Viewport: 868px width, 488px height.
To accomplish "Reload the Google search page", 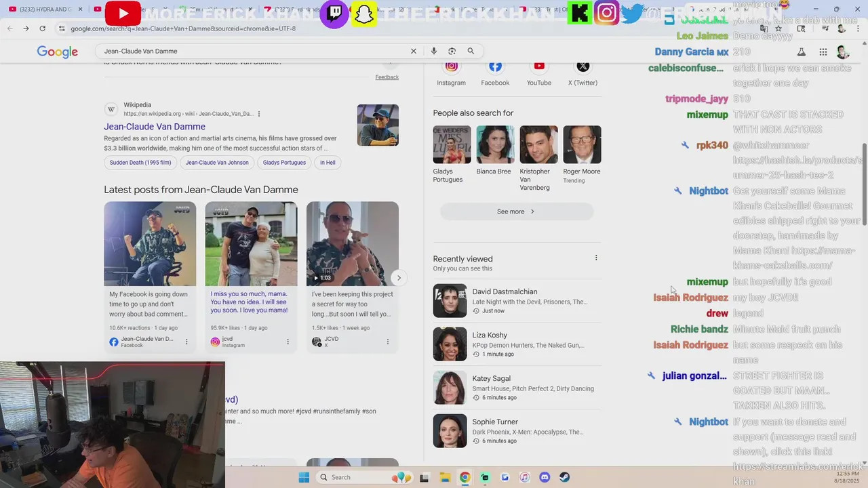I will point(42,28).
